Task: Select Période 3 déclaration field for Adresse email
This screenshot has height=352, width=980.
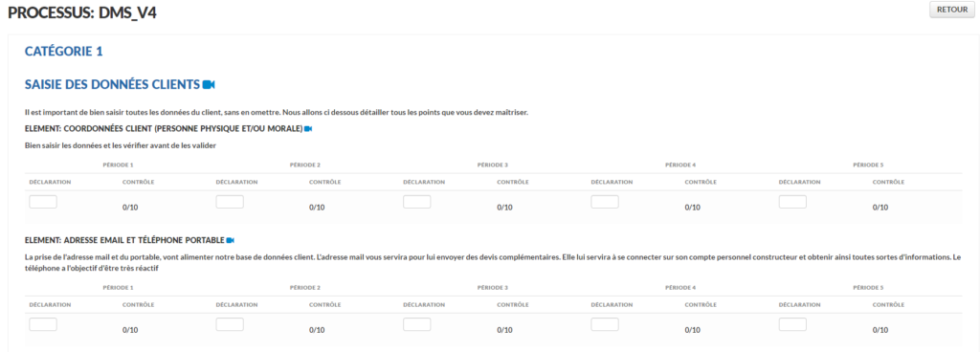Action: [x=417, y=324]
